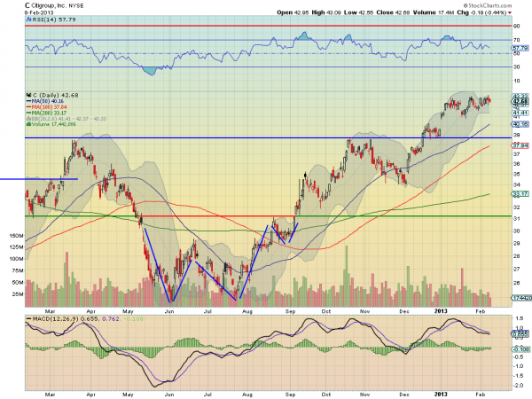Click the purple 0.762 MACD signal value

pyautogui.click(x=111, y=319)
